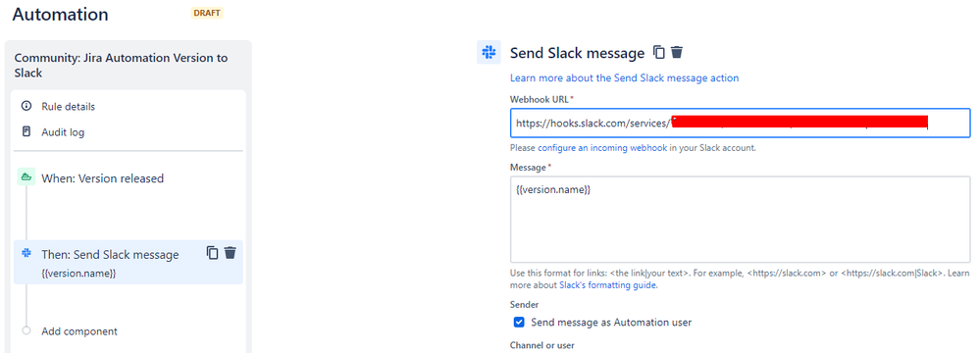Click Add component
Image resolution: width=980 pixels, height=353 pixels.
point(79,331)
